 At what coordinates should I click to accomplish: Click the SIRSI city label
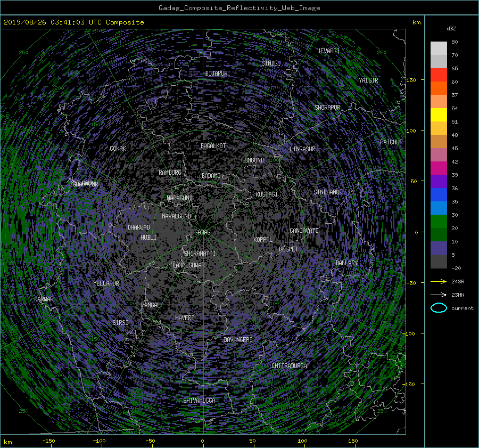coord(120,323)
